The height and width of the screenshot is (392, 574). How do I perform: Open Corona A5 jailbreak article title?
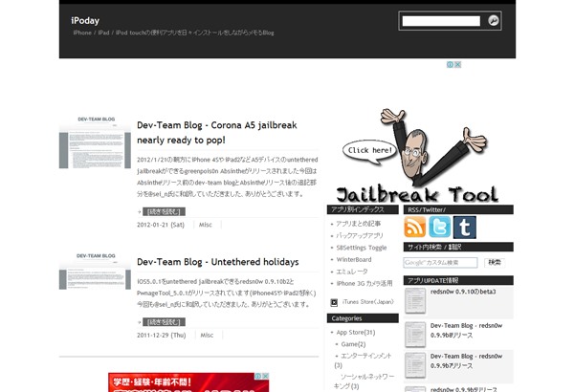pos(217,133)
